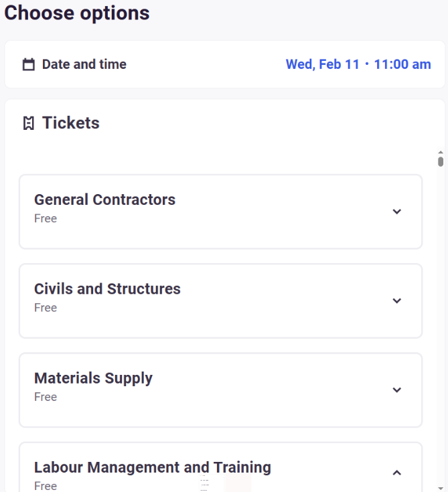Expand the Materials Supply ticket chevron
448x492 pixels.
[396, 390]
